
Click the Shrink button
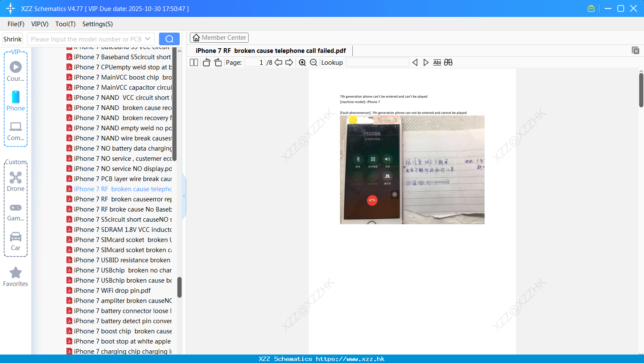[12, 39]
